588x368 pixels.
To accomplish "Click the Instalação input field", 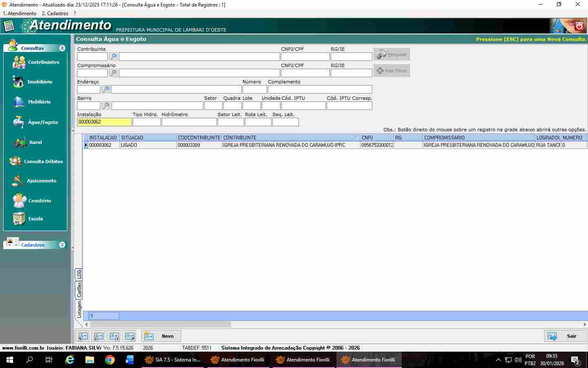I will 104,122.
